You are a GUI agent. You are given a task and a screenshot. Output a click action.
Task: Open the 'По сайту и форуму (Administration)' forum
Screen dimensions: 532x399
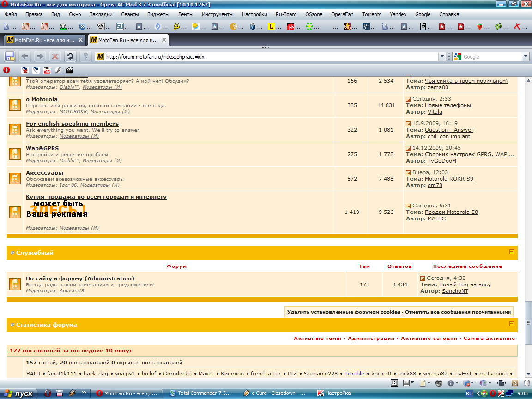coord(80,278)
